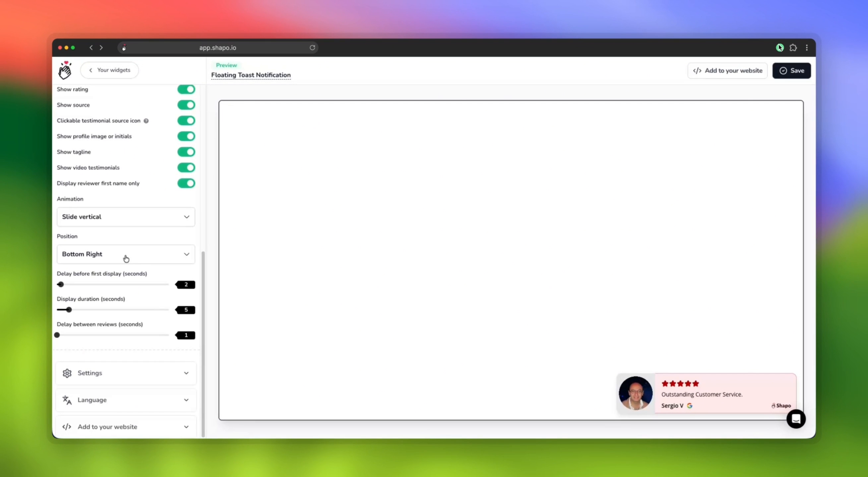Viewport: 868px width, 477px height.
Task: Click the Shapo clapping-hands logo
Action: (65, 70)
